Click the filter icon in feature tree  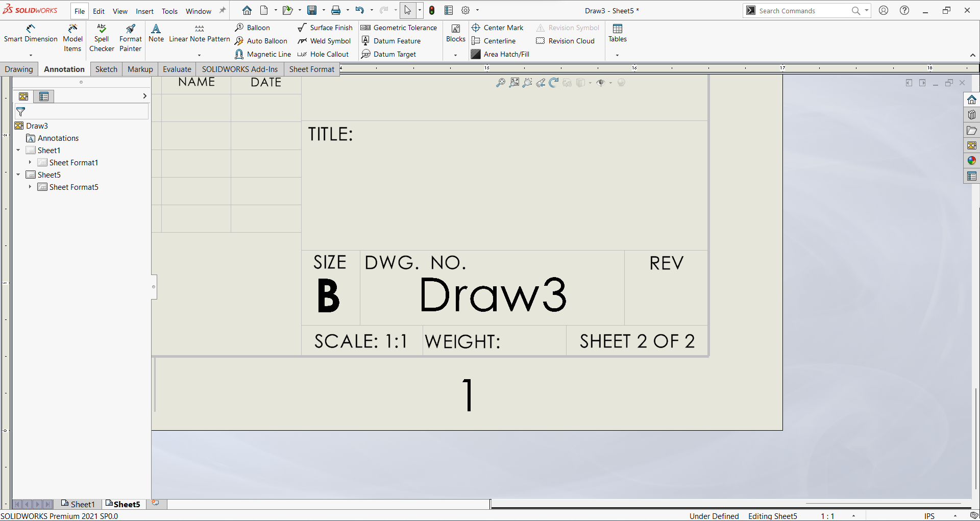tap(21, 112)
